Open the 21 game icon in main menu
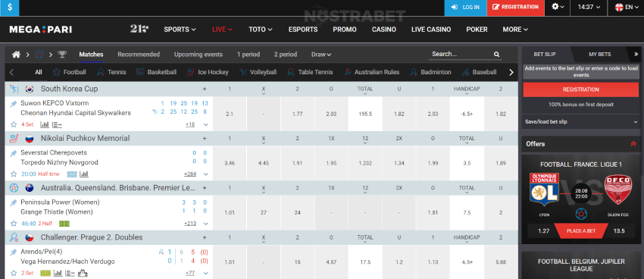The height and width of the screenshot is (279, 644). pos(139,29)
